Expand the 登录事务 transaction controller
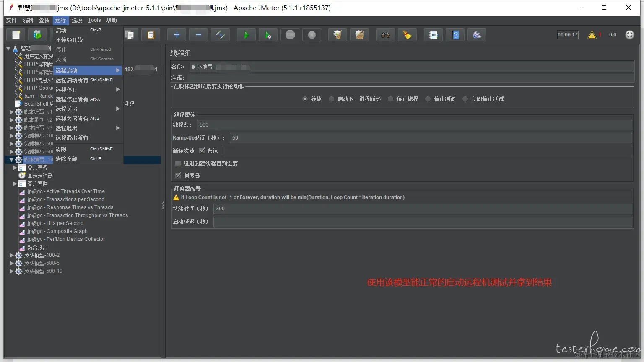This screenshot has height=362, width=644. [x=15, y=168]
